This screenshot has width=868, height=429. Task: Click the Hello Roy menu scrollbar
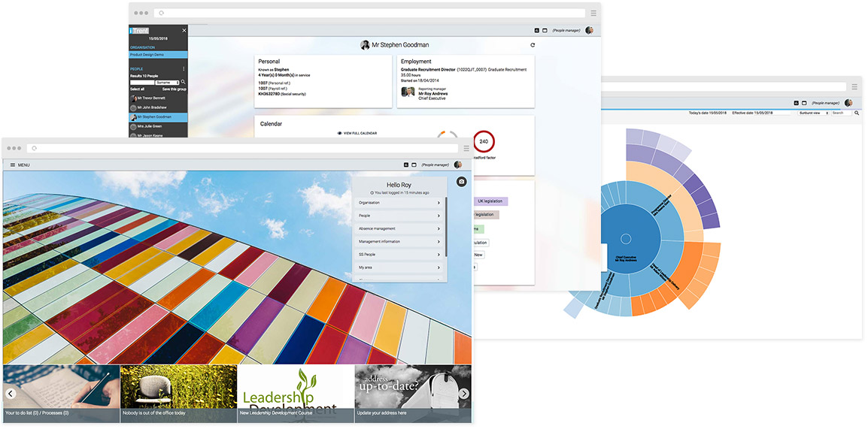445,225
